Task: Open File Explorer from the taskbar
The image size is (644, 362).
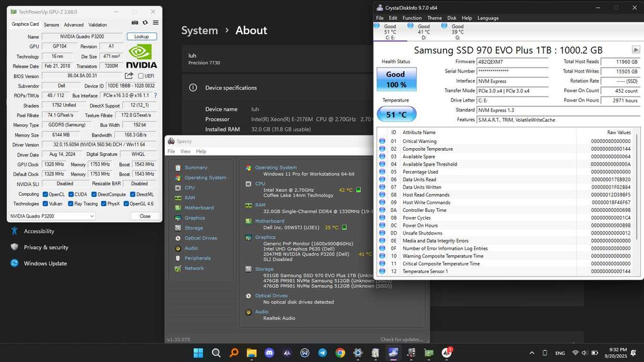Action: tap(251, 352)
